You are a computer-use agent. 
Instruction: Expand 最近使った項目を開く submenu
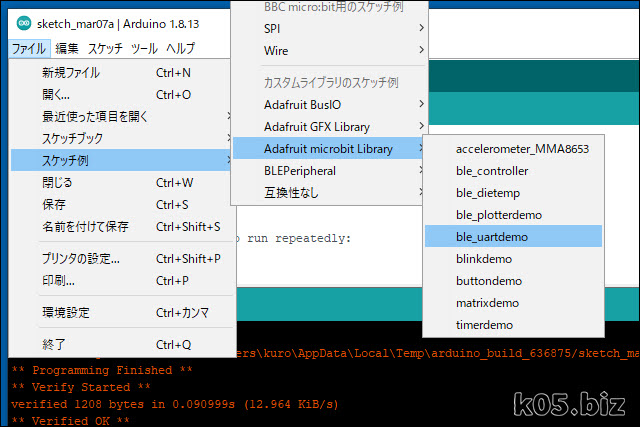pyautogui.click(x=121, y=117)
